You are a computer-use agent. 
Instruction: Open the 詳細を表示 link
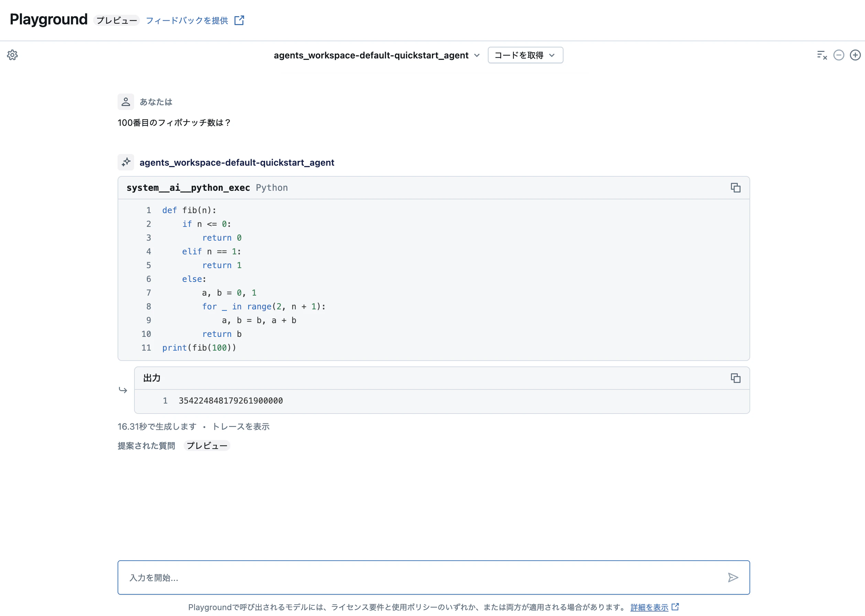click(x=649, y=607)
